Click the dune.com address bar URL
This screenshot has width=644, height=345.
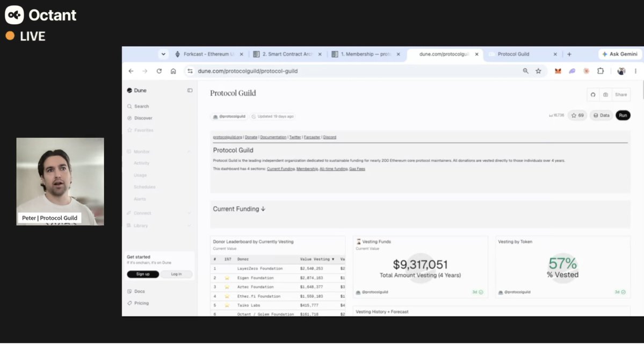248,71
